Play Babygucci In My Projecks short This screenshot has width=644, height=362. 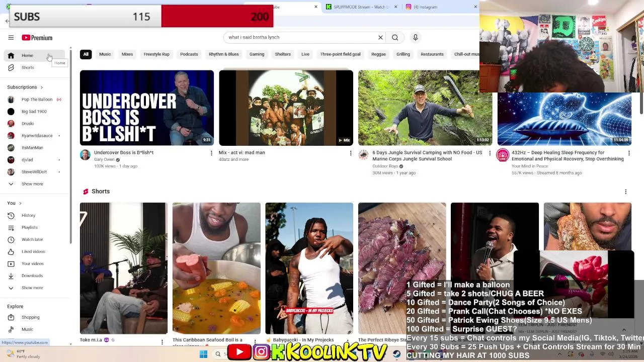click(x=309, y=268)
